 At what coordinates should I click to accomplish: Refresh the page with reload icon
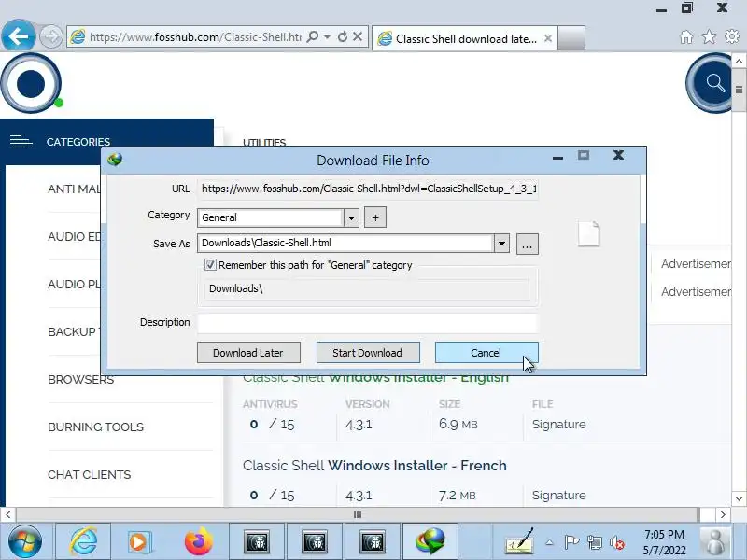click(x=343, y=36)
